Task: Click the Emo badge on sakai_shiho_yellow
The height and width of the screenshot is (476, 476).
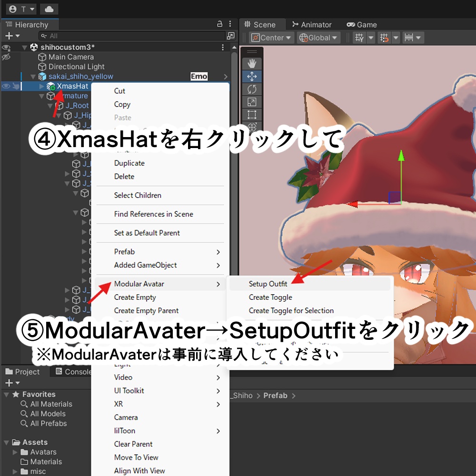Action: (199, 77)
